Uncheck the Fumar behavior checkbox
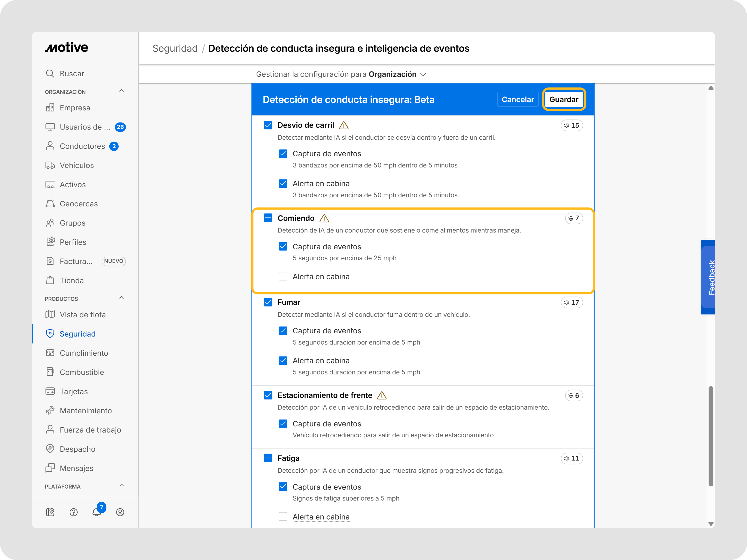The width and height of the screenshot is (747, 560). (x=268, y=302)
